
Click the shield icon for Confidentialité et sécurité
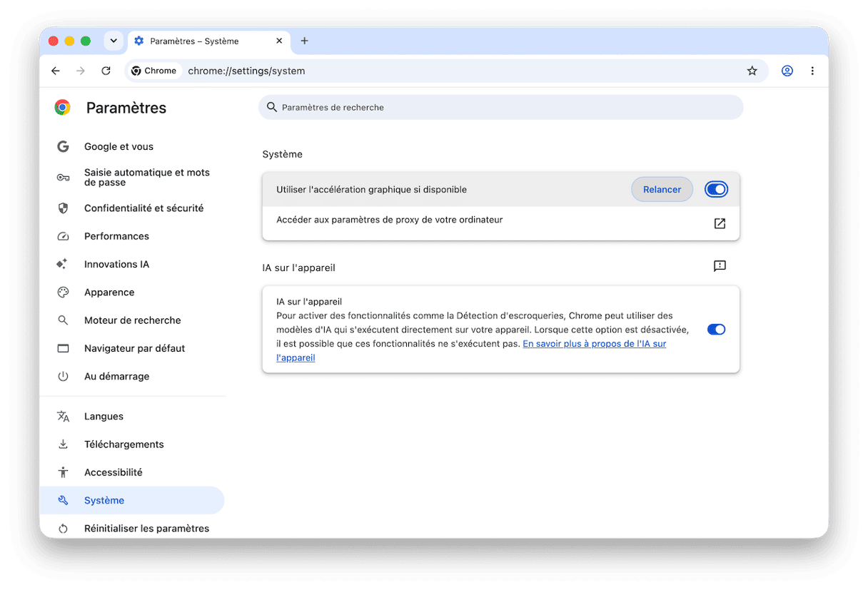pos(63,208)
